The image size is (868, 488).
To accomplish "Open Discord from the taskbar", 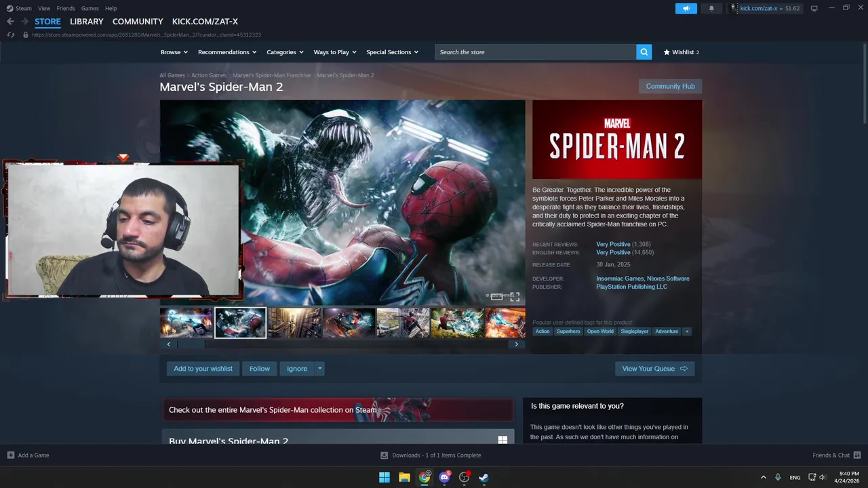I will 444,477.
